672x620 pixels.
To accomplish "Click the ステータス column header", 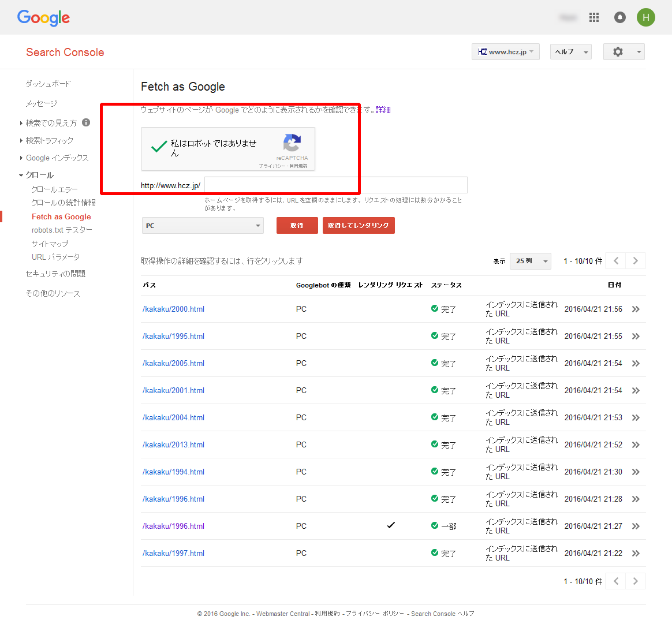I will coord(446,285).
